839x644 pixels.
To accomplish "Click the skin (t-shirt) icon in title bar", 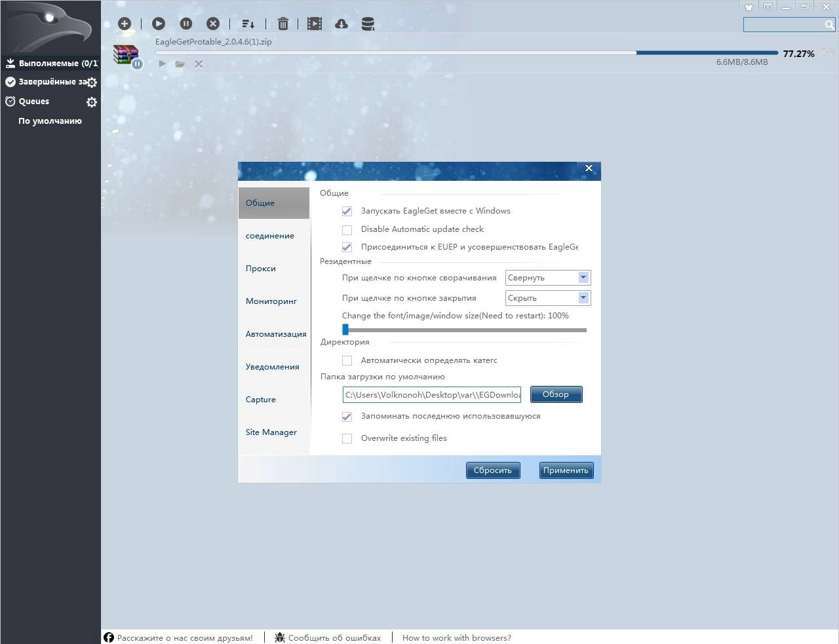I will click(x=749, y=7).
